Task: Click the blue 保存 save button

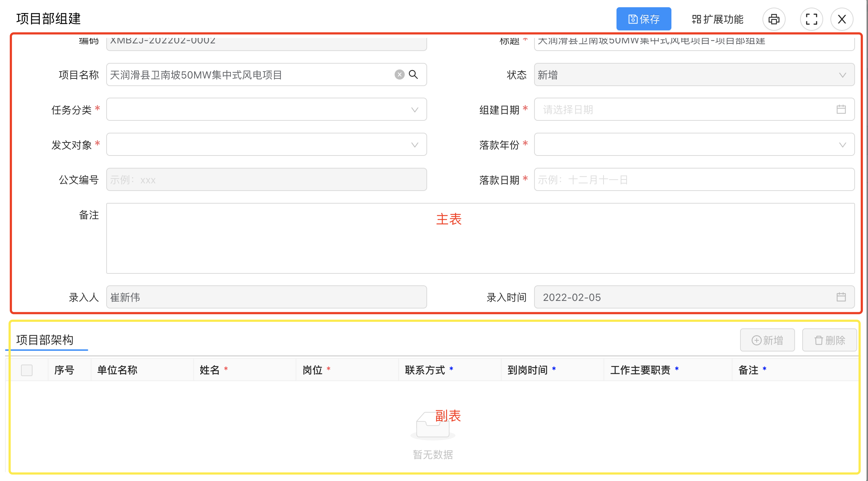Action: (x=644, y=19)
